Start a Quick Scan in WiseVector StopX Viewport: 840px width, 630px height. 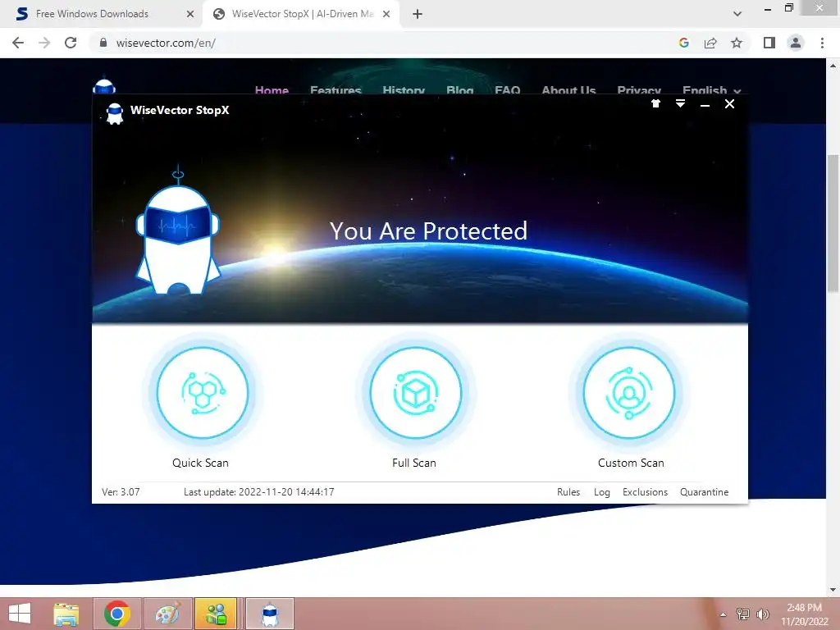pyautogui.click(x=203, y=393)
